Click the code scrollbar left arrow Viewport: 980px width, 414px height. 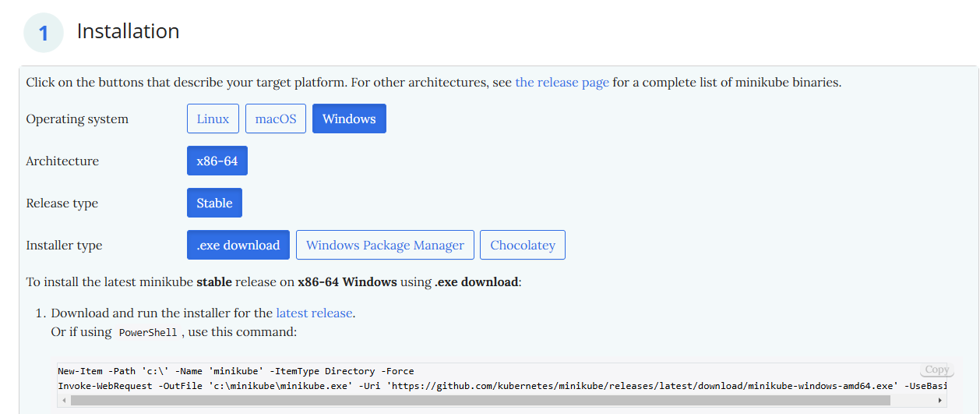63,400
